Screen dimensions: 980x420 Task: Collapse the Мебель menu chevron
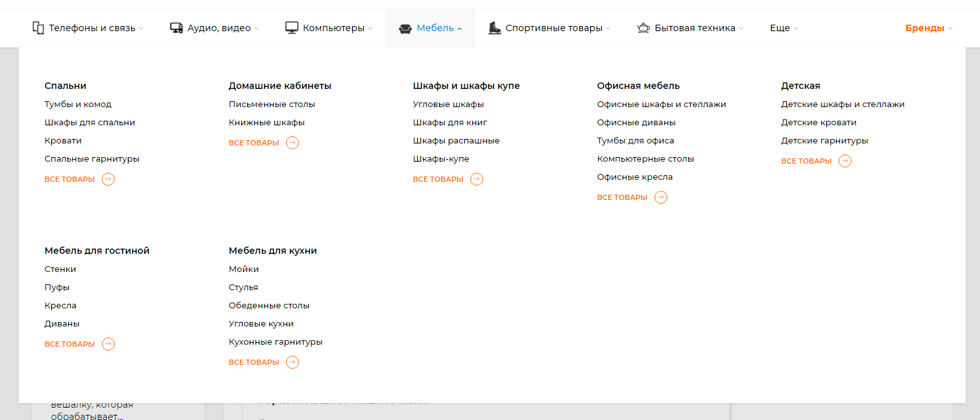pyautogui.click(x=459, y=29)
